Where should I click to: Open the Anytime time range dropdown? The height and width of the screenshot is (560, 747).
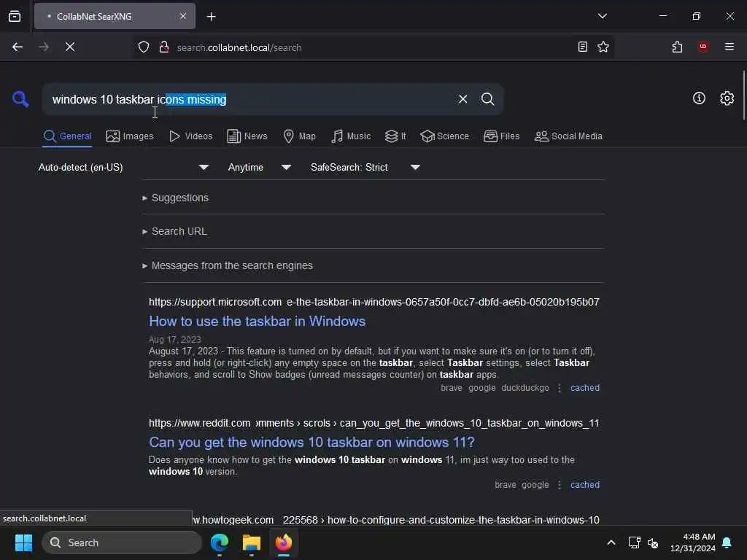pyautogui.click(x=260, y=167)
